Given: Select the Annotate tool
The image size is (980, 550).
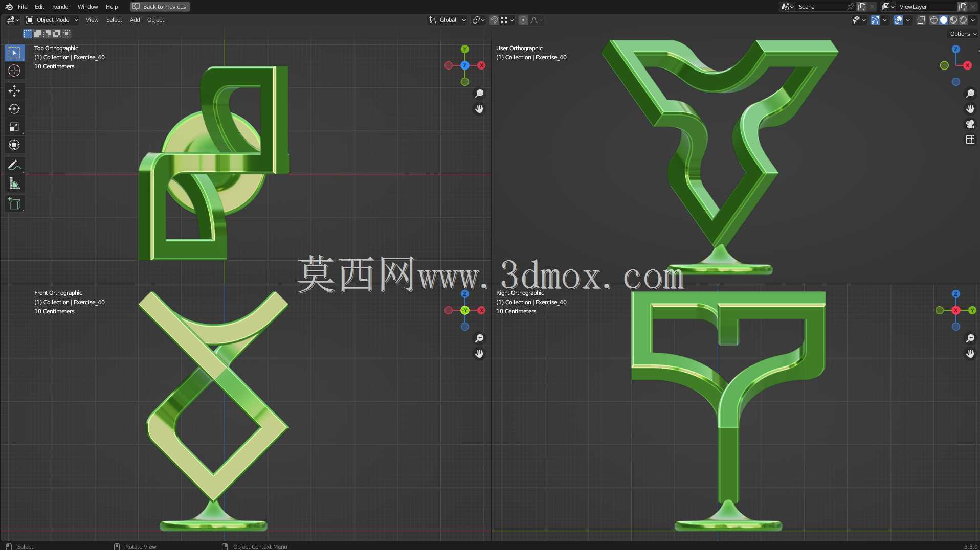Looking at the screenshot, I should click(14, 165).
